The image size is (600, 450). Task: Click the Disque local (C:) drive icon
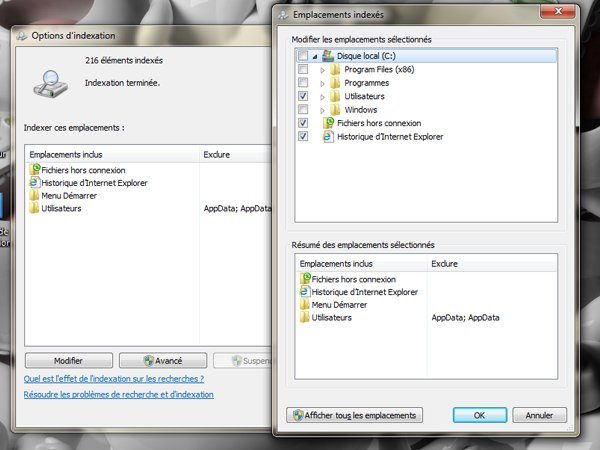tap(328, 56)
